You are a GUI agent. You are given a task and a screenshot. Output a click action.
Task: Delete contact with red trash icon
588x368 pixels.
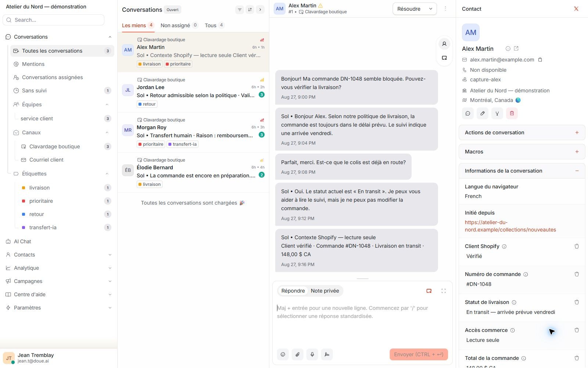[x=512, y=113]
